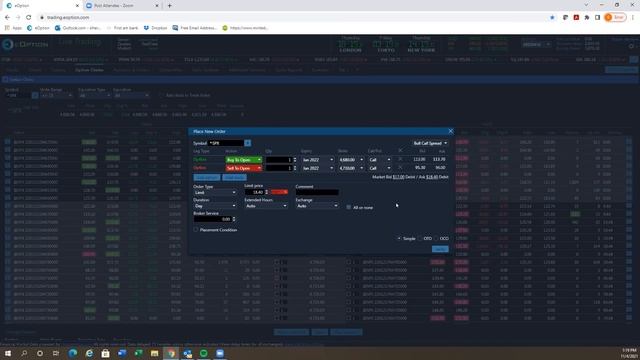640x360 pixels.
Task: Remove the Sell To Open leg with its X icon
Action: pos(400,167)
